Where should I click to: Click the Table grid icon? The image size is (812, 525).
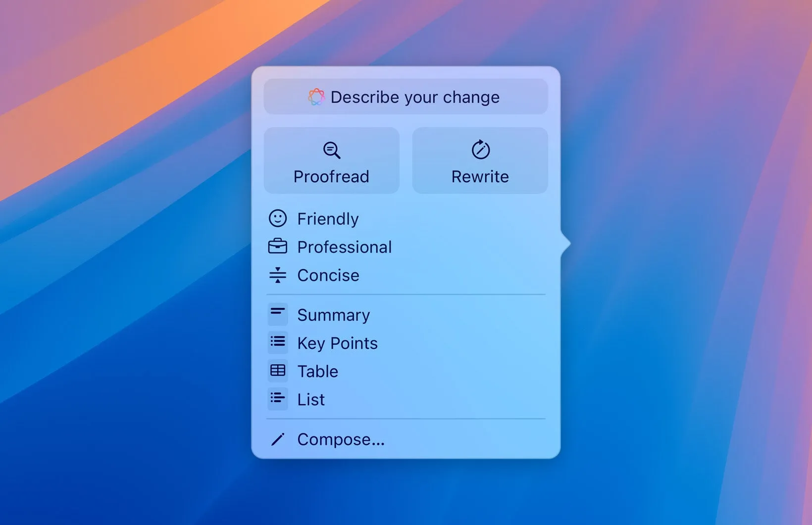(x=278, y=370)
